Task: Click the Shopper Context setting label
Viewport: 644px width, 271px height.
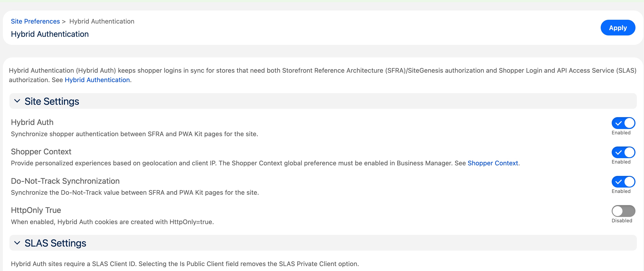Action: (41, 151)
